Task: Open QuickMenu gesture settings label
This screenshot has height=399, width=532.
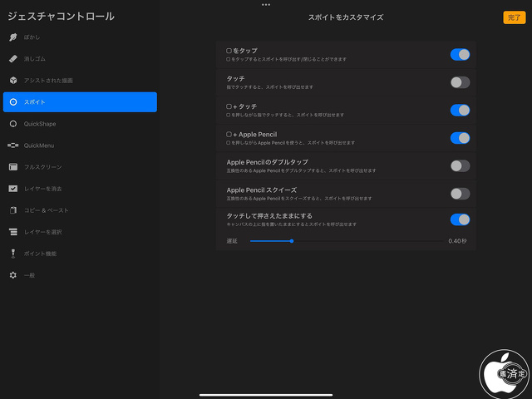Action: [x=39, y=145]
